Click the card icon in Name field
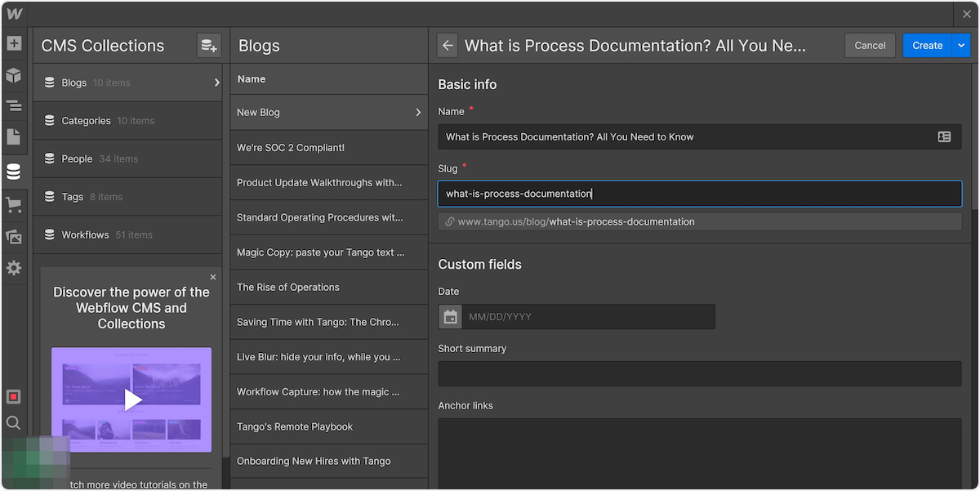The width and height of the screenshot is (980, 491). point(944,137)
